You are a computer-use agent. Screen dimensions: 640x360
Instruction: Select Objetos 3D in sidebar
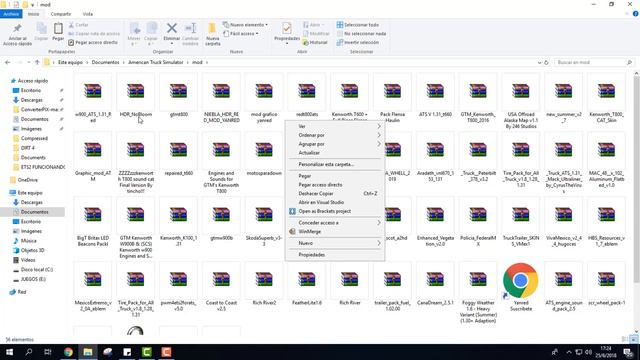pyautogui.click(x=32, y=251)
